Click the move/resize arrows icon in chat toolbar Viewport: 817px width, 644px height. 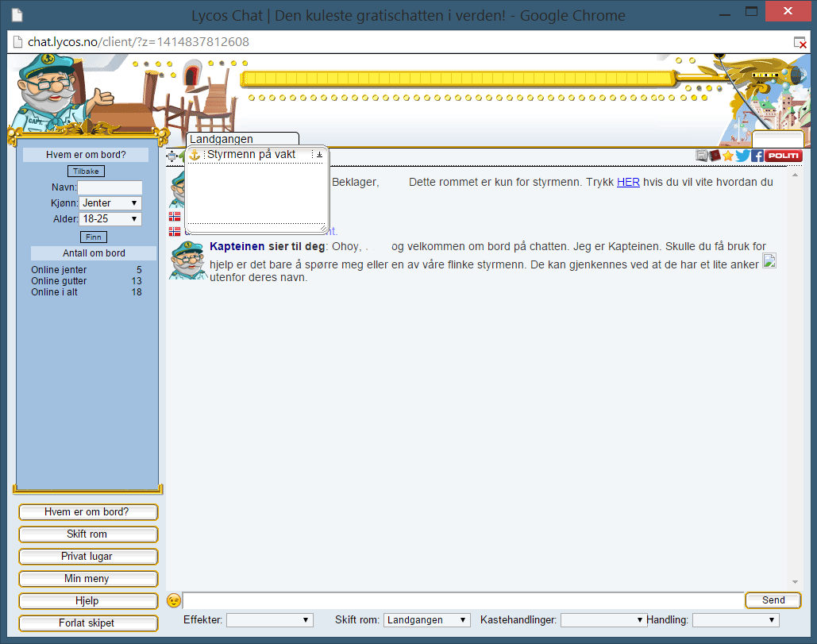tap(171, 156)
